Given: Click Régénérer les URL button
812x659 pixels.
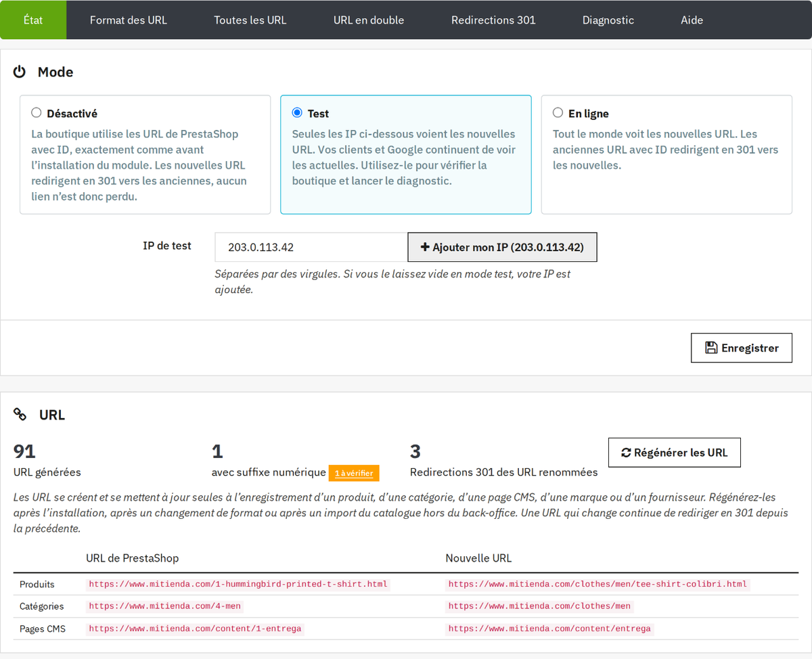Looking at the screenshot, I should click(x=675, y=453).
